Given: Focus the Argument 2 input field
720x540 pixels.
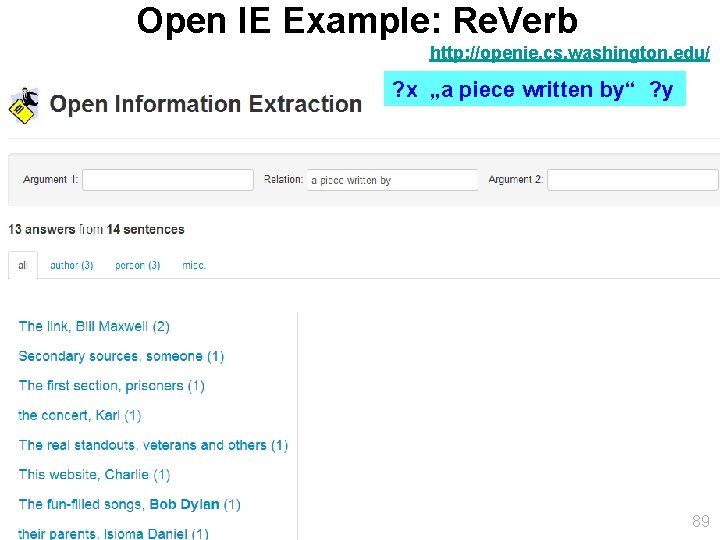Looking at the screenshot, I should point(633,180).
